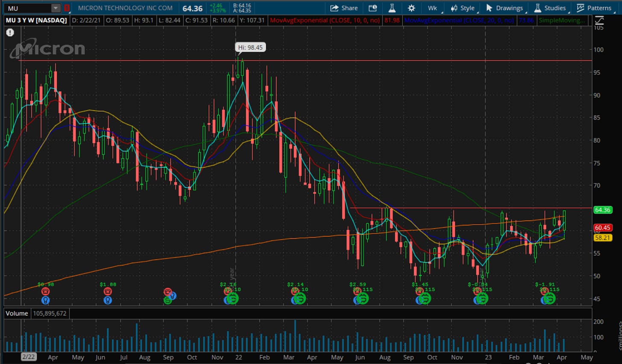Open the quick time frame icon
This screenshot has width=622, height=364.
pos(373,8)
